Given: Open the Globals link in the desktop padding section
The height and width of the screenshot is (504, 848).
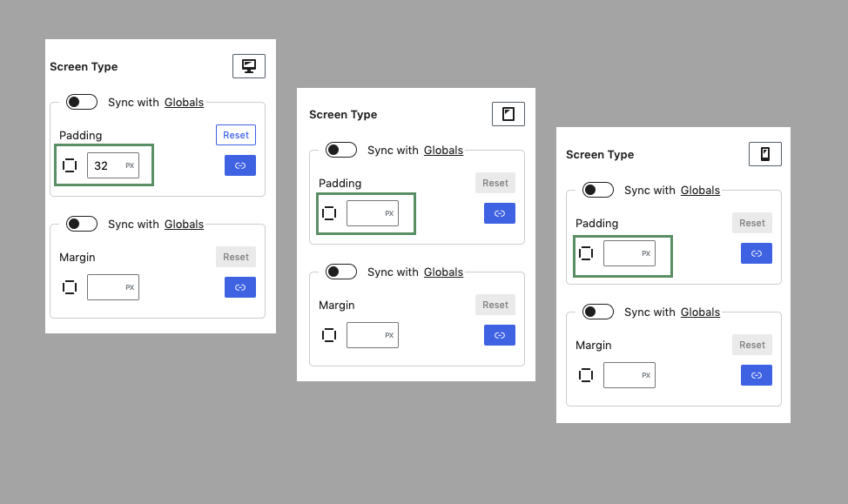Looking at the screenshot, I should [184, 102].
